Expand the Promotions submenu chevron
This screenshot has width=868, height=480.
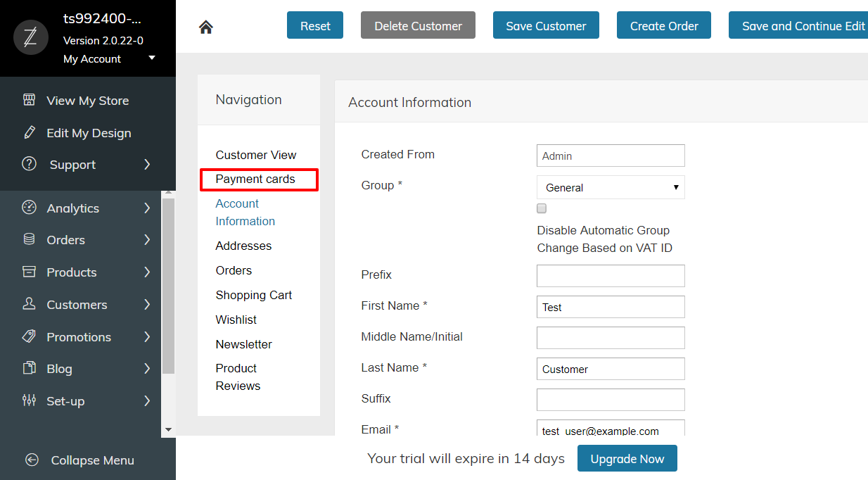pyautogui.click(x=147, y=336)
